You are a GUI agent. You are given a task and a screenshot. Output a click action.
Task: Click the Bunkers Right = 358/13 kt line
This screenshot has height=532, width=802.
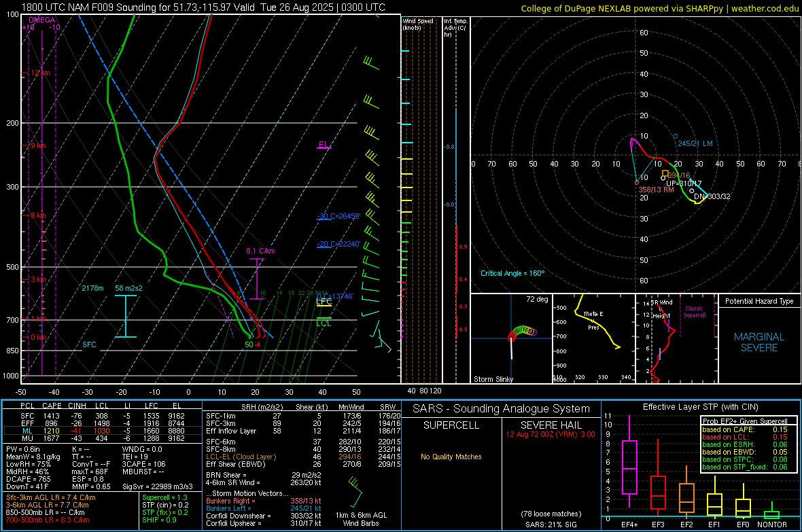pyautogui.click(x=264, y=501)
